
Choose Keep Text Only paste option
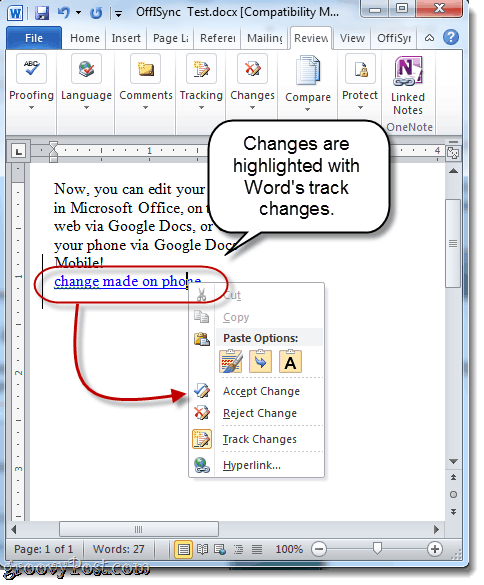coord(290,362)
